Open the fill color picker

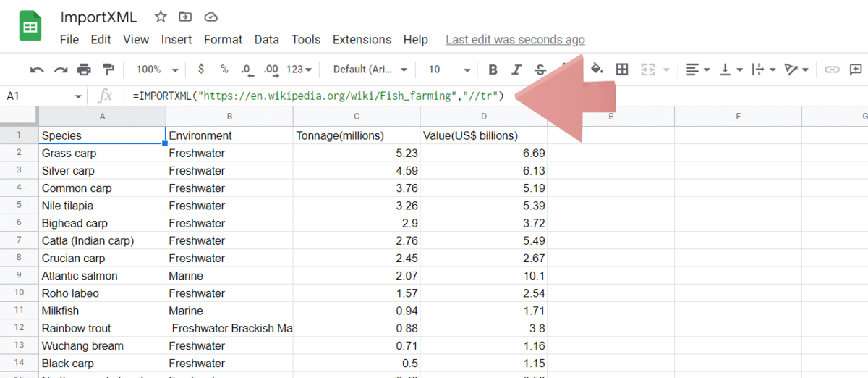pyautogui.click(x=597, y=70)
